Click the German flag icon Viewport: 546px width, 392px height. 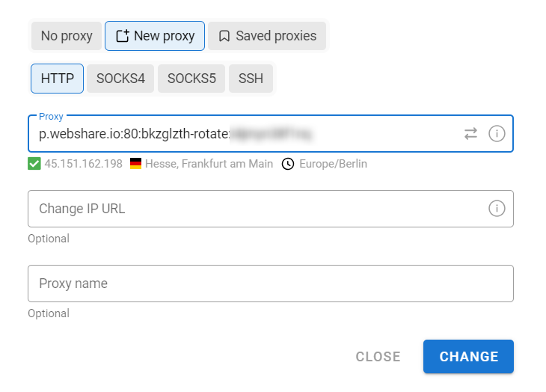135,164
